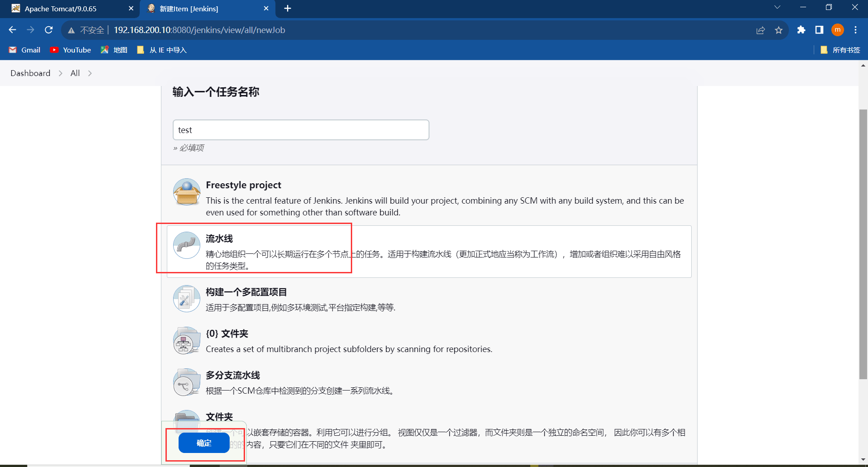868x467 pixels.
Task: Select the Freestyle project icon
Action: 187,192
